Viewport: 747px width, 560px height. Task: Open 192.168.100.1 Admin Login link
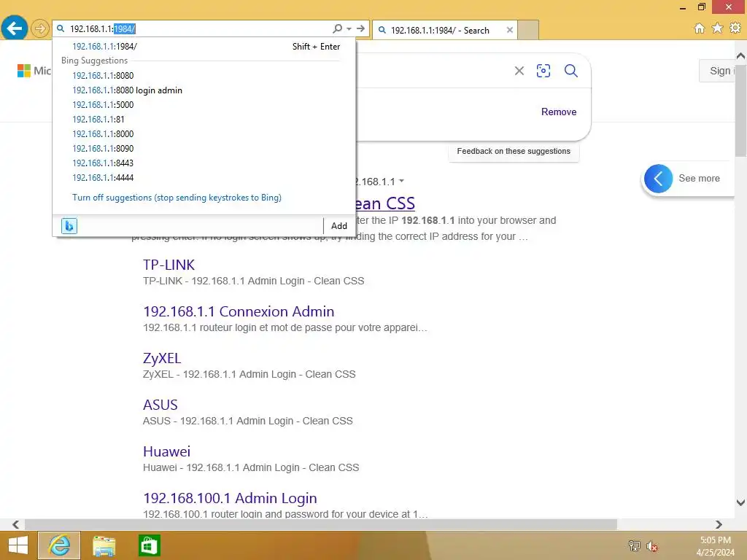point(230,497)
